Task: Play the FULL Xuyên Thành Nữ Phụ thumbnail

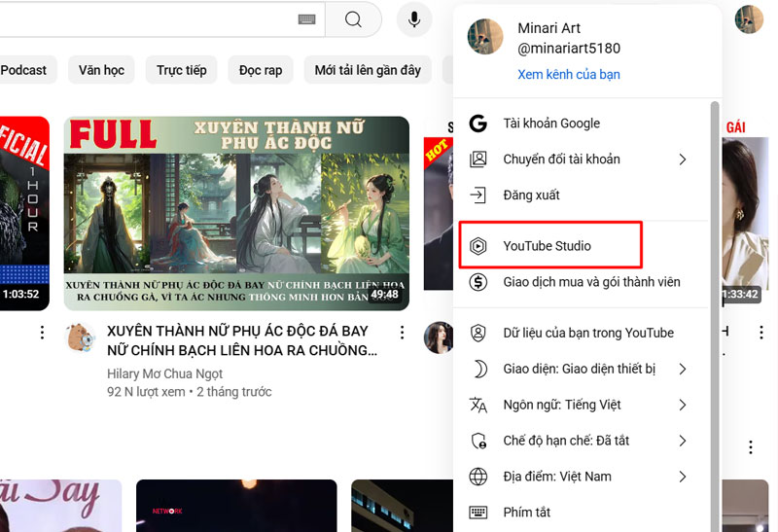Action: 236,213
